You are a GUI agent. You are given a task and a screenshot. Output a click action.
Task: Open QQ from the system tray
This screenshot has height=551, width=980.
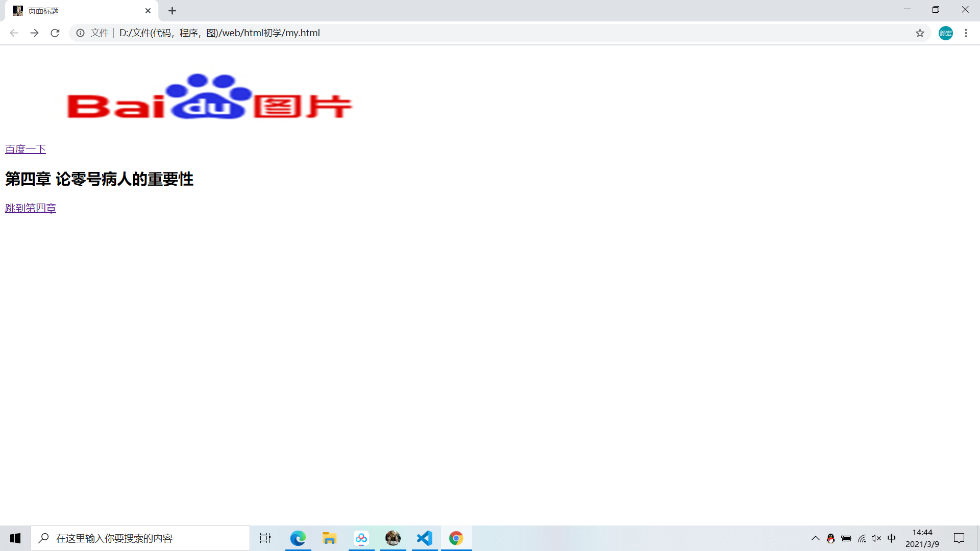click(x=831, y=538)
